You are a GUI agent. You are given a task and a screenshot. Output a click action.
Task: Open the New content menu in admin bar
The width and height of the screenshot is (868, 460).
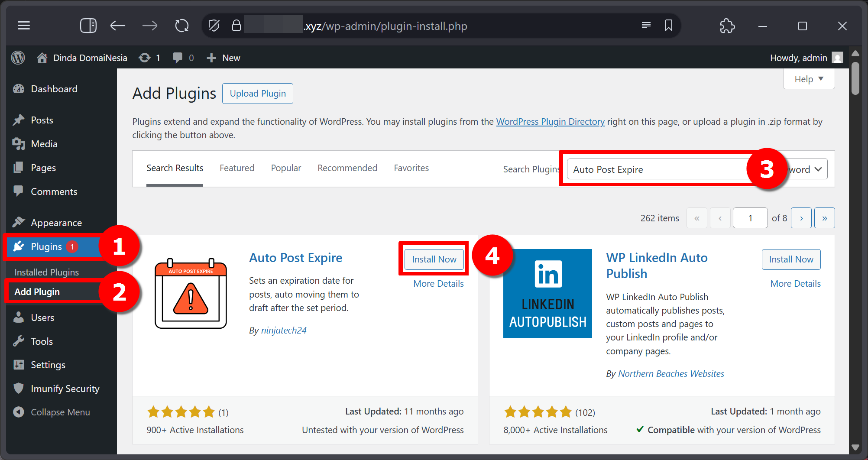click(x=223, y=58)
